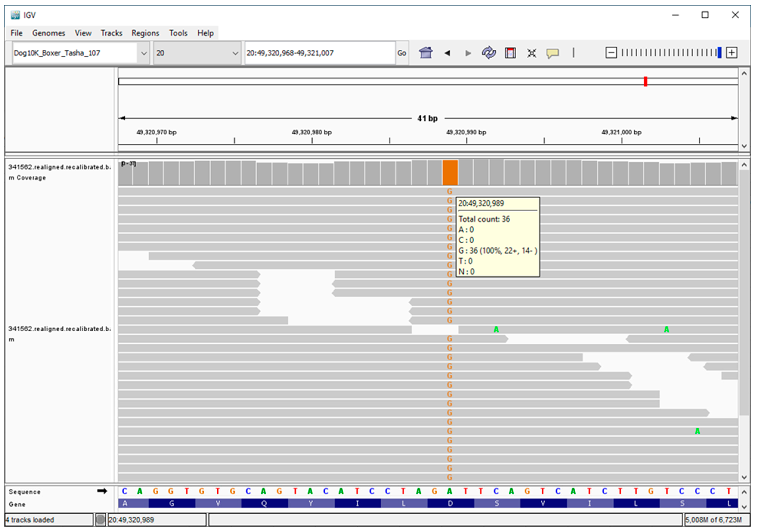Click the refresh view icon

[x=489, y=53]
